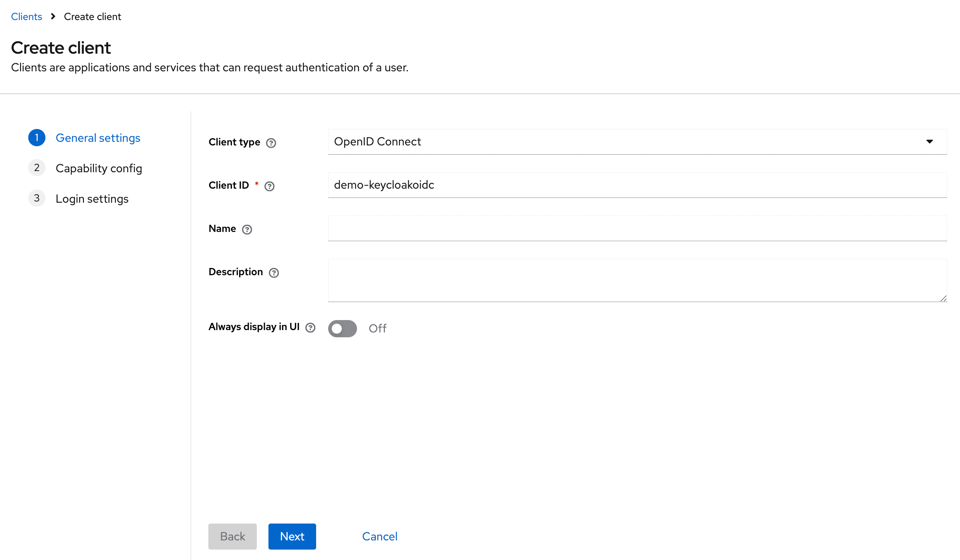960x560 pixels.
Task: Open the Client type dropdown arrow
Action: pos(930,142)
